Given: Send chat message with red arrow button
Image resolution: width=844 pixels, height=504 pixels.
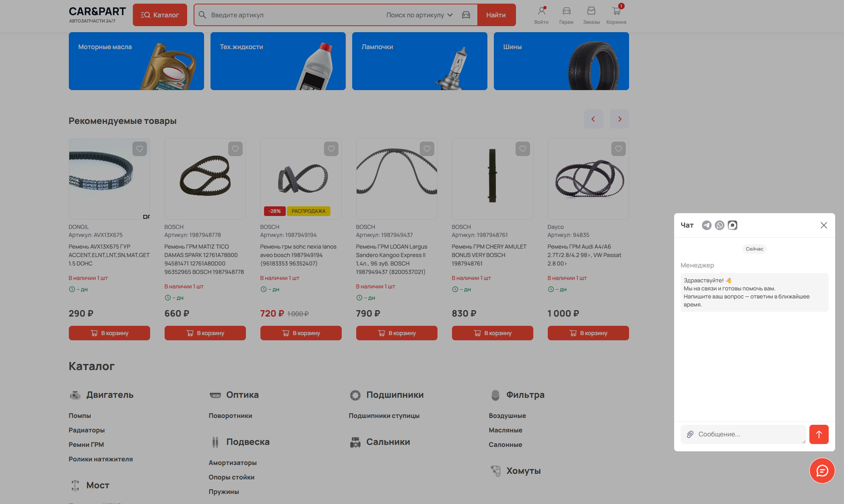Looking at the screenshot, I should click(x=819, y=434).
